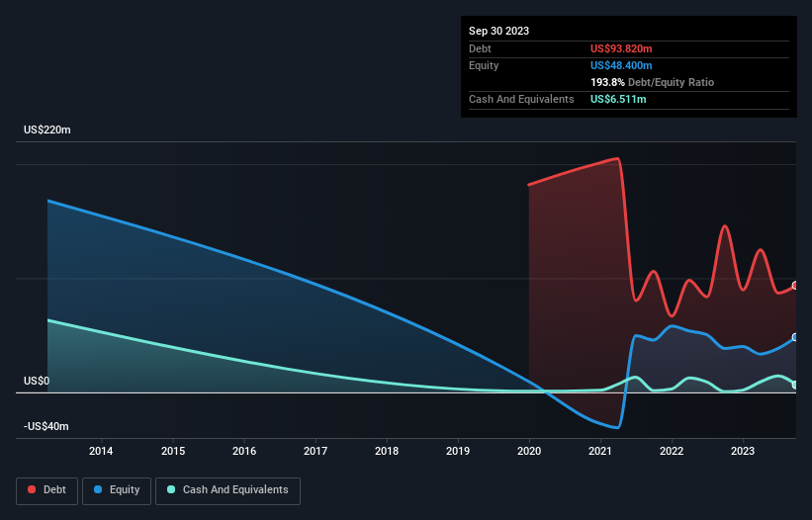Click the US$6.511m cash value
This screenshot has height=520, width=812.
point(618,99)
